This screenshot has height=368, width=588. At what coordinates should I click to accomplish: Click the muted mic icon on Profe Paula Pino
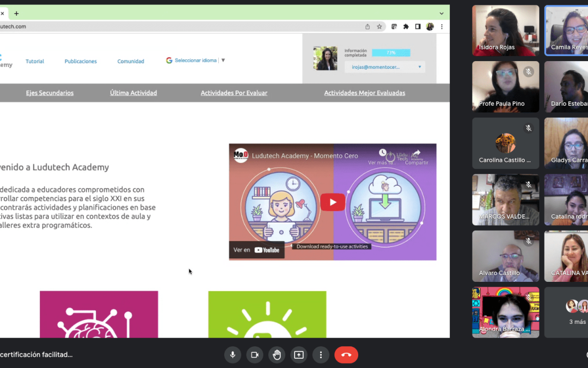[529, 72]
